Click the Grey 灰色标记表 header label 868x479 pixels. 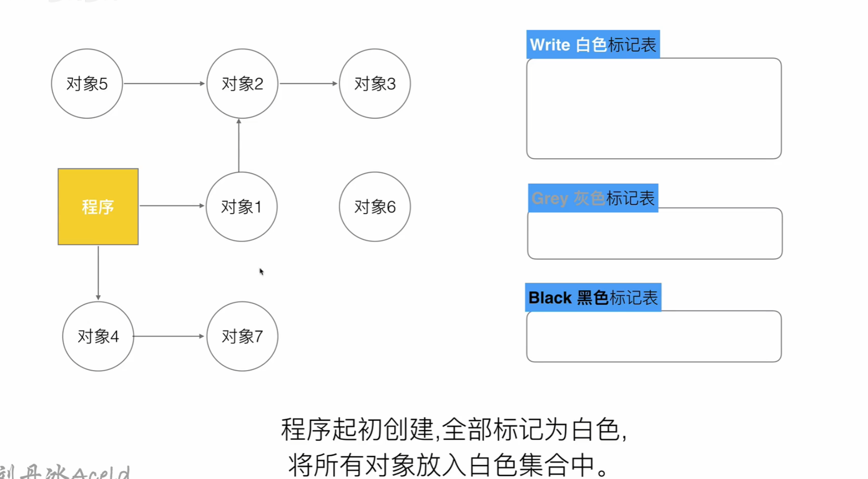(x=593, y=198)
